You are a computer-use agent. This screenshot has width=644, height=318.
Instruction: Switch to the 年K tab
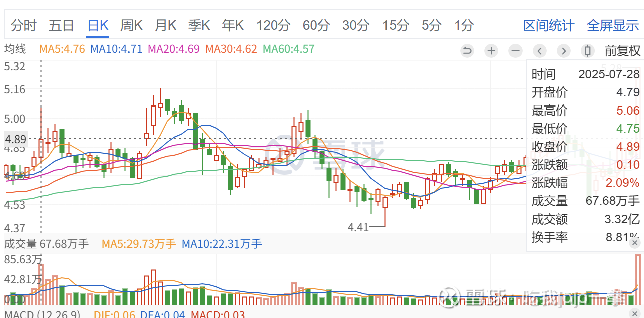point(233,25)
